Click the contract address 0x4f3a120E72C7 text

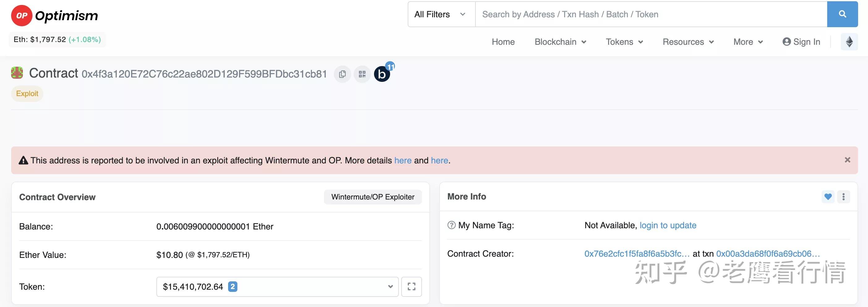pyautogui.click(x=204, y=74)
